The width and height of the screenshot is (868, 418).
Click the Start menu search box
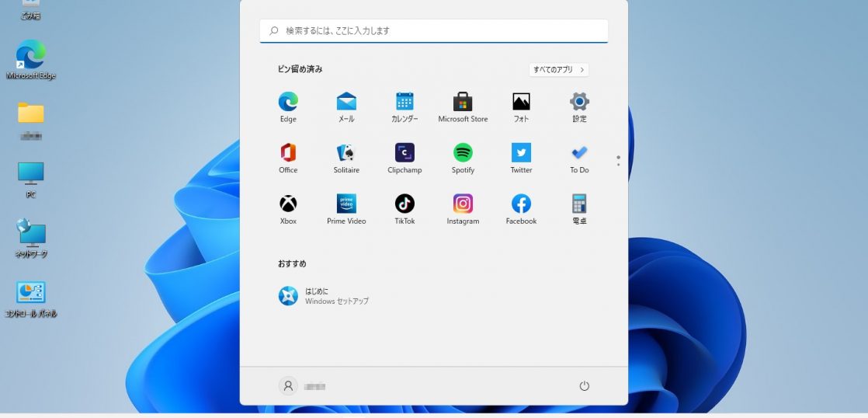point(434,31)
